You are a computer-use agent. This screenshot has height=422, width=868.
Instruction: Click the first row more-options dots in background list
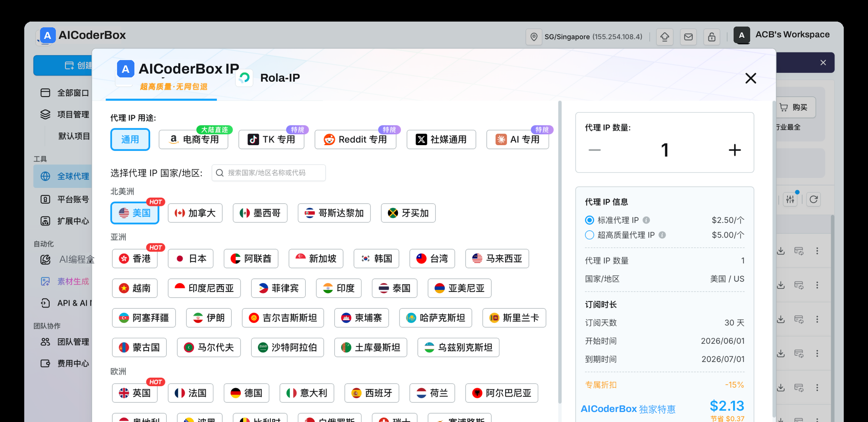817,251
